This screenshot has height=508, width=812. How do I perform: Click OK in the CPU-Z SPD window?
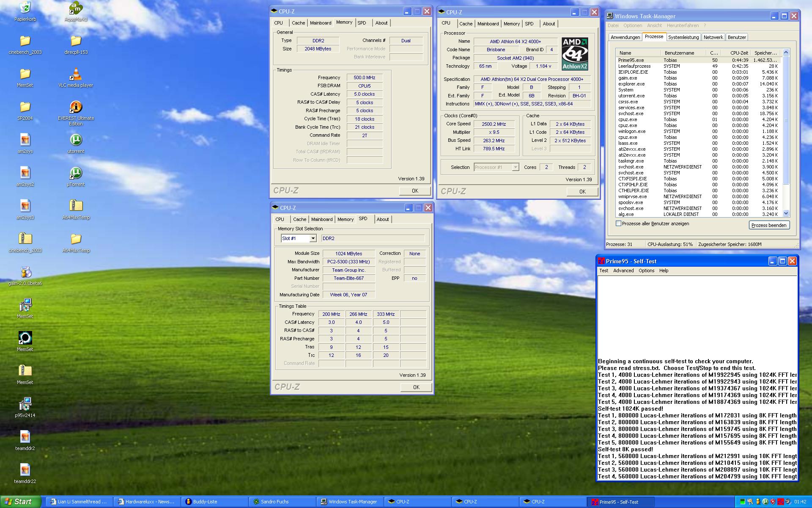point(416,387)
